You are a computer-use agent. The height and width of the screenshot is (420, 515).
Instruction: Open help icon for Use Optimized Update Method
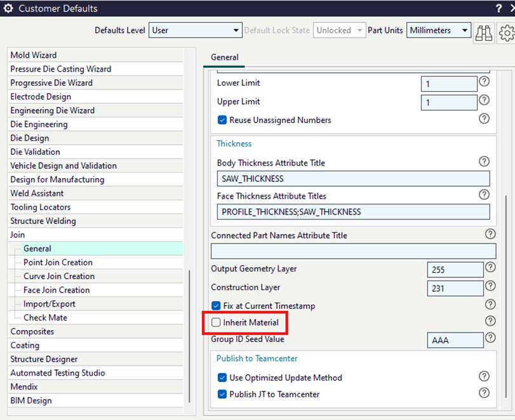[x=484, y=376]
